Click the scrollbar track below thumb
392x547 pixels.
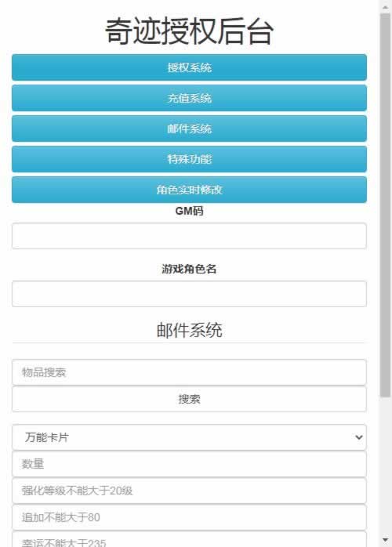pyautogui.click(x=386, y=465)
